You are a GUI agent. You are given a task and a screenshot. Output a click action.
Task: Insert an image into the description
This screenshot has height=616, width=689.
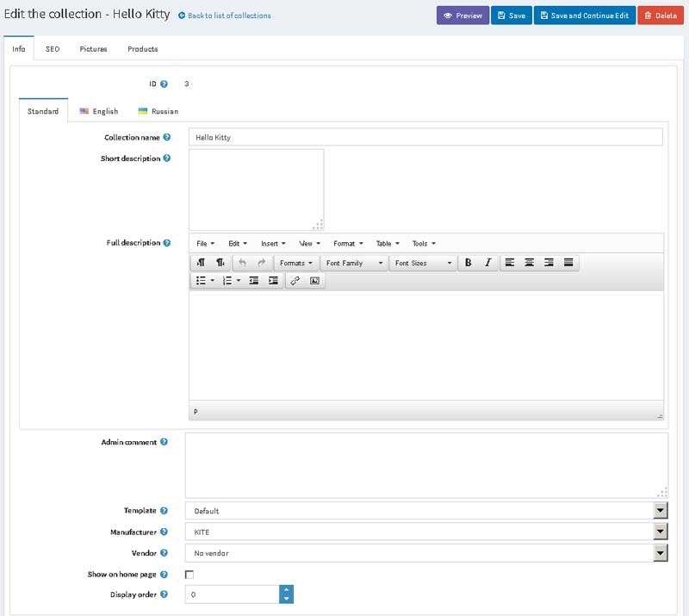pos(314,281)
